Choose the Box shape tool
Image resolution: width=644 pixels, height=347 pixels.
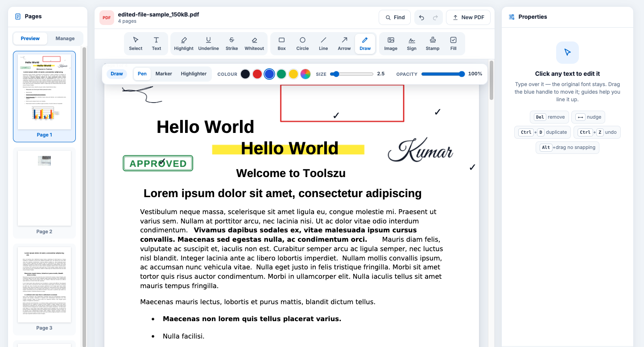281,44
